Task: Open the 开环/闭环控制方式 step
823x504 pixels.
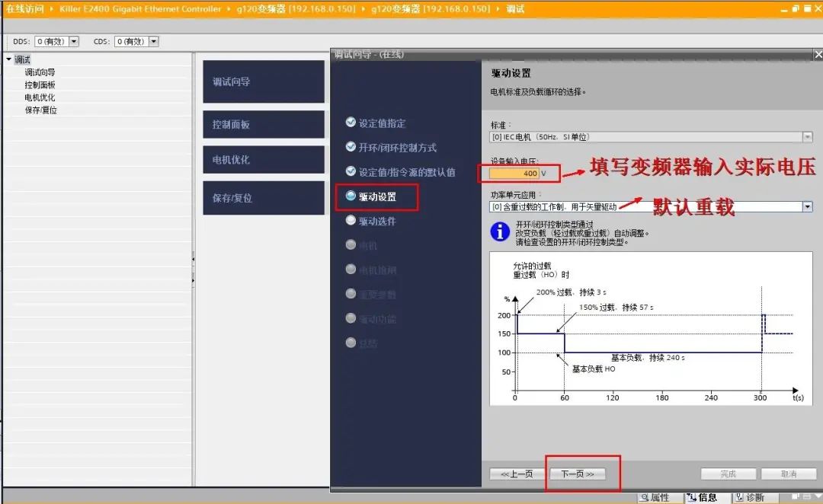Action: click(397, 148)
